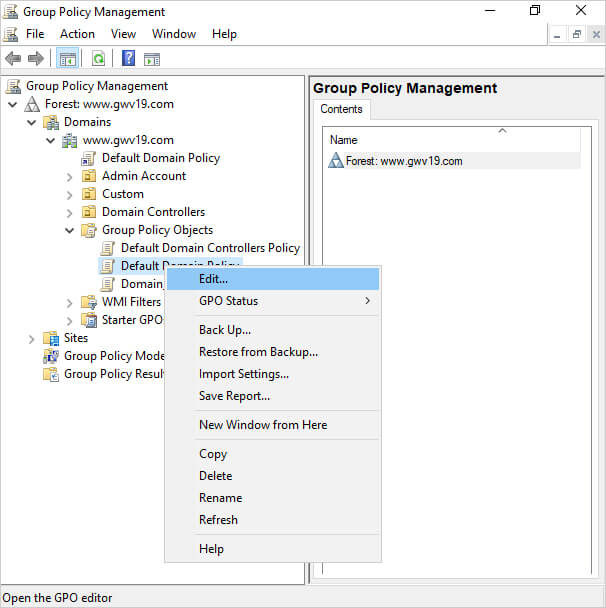Open the View menu
The height and width of the screenshot is (608, 606).
click(x=123, y=34)
